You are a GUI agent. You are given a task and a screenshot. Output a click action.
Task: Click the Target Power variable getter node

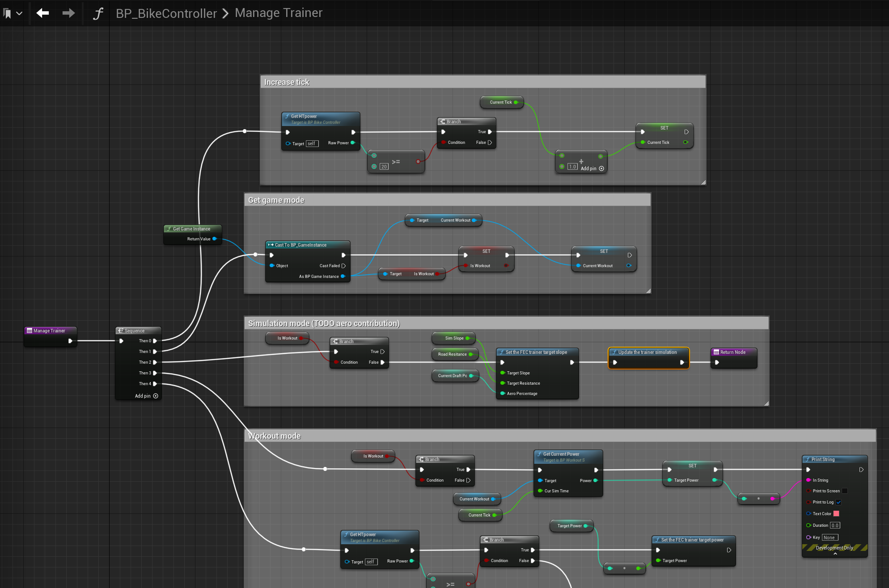tap(571, 526)
